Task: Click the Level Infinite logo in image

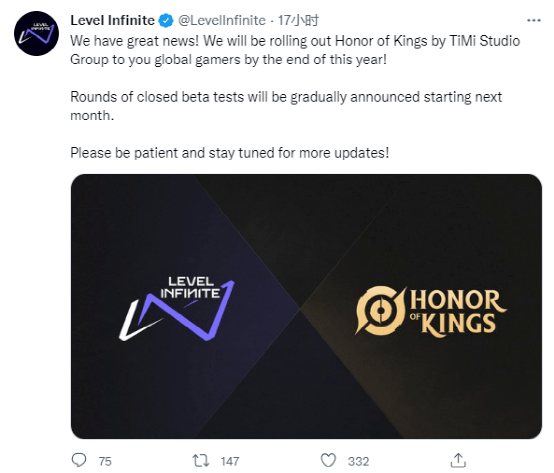Action: click(177, 309)
